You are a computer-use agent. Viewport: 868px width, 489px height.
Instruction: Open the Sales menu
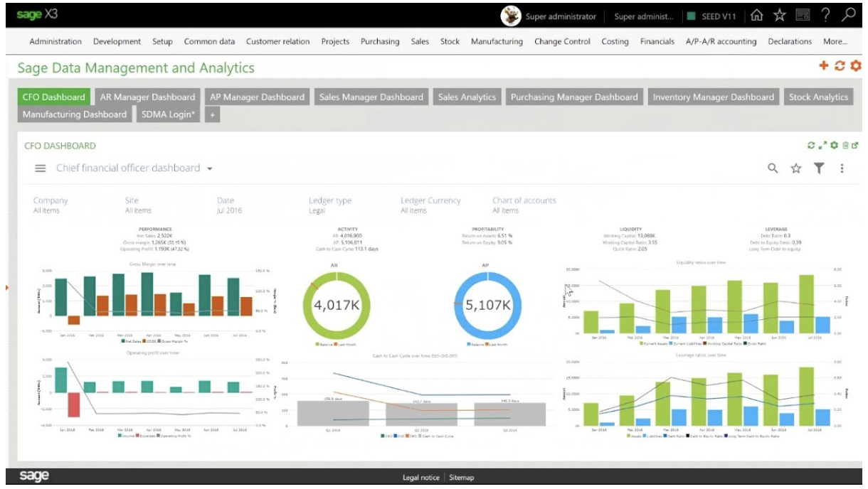click(x=420, y=41)
